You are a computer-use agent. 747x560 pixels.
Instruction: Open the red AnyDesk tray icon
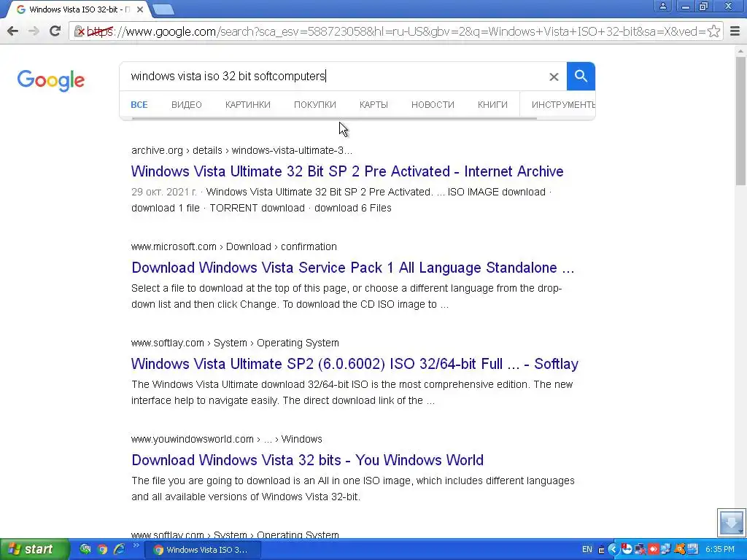tap(653, 550)
